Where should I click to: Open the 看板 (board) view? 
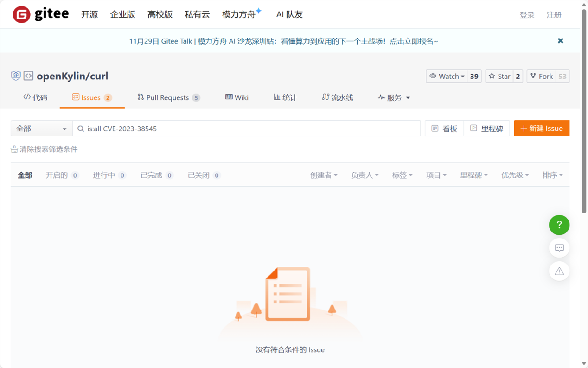pos(444,128)
